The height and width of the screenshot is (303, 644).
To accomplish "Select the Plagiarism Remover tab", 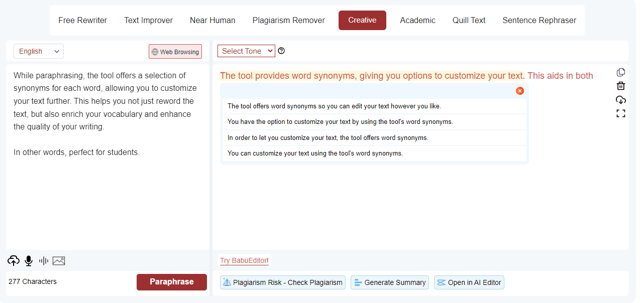I will click(288, 21).
